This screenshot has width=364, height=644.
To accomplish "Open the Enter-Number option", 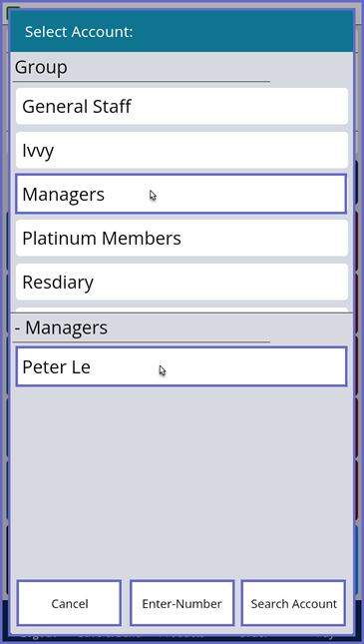I will (x=182, y=603).
